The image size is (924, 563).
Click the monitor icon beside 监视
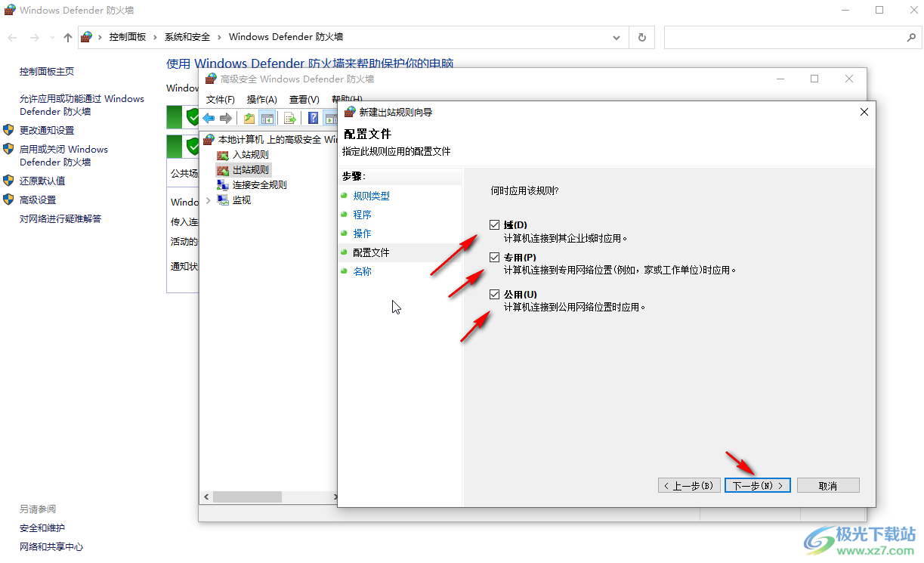(222, 200)
